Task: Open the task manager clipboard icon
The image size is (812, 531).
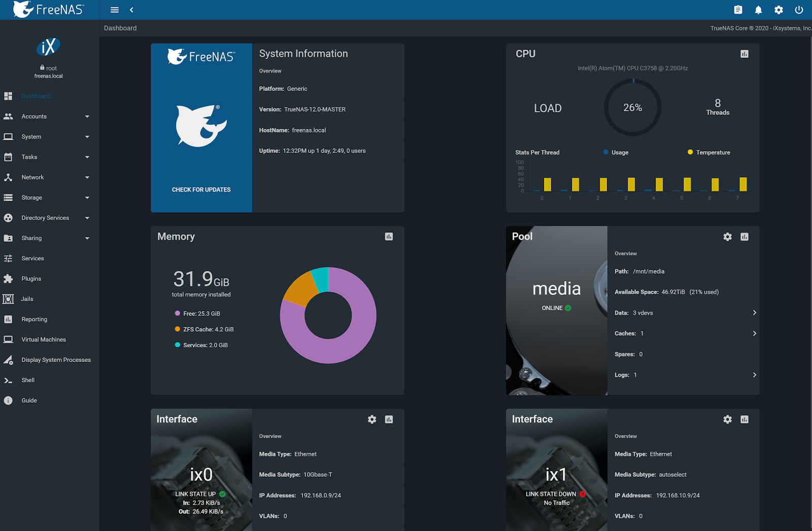Action: click(x=738, y=10)
